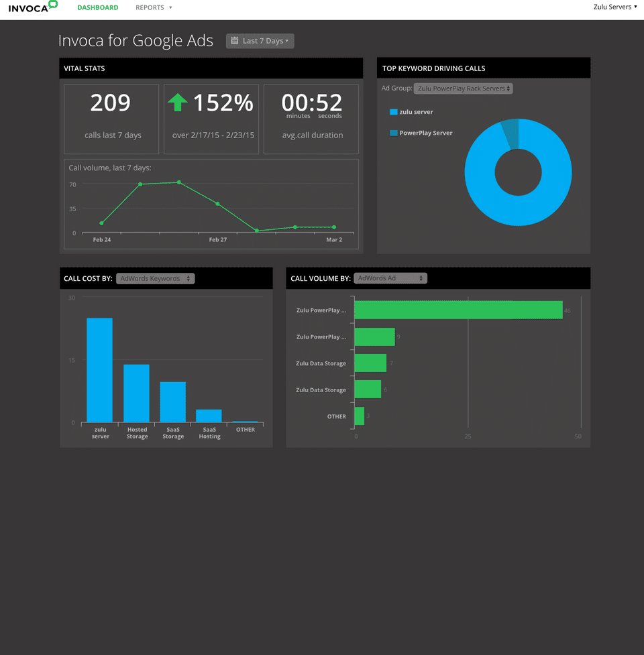Click the SaaS Hosting cost bar
Viewport: 644px width, 655px height.
pyautogui.click(x=209, y=416)
